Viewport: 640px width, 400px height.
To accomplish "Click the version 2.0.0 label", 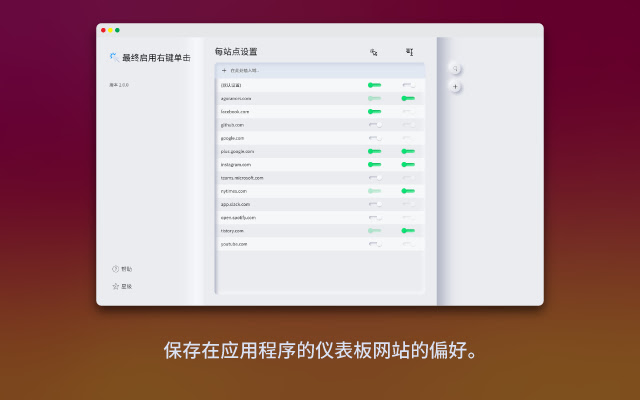I will pyautogui.click(x=119, y=85).
